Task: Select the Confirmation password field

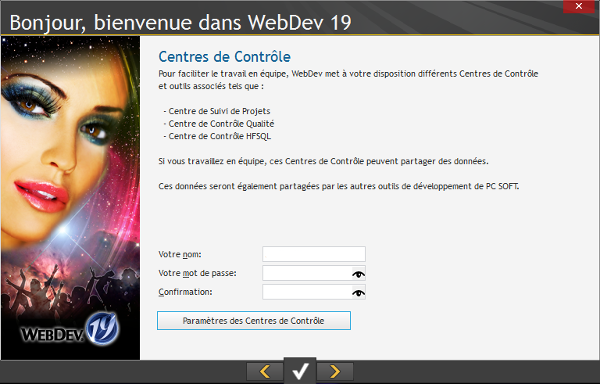Action: (x=307, y=292)
